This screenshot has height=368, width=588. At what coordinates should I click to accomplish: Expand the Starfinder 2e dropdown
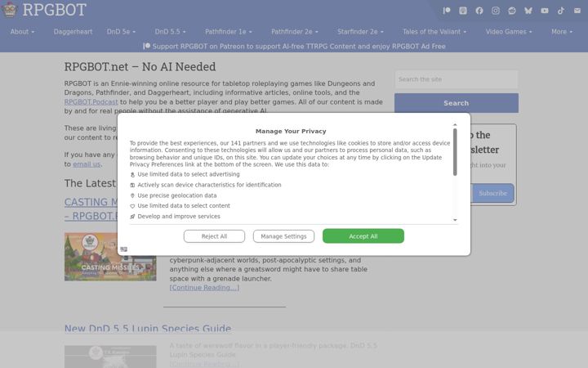(x=360, y=32)
